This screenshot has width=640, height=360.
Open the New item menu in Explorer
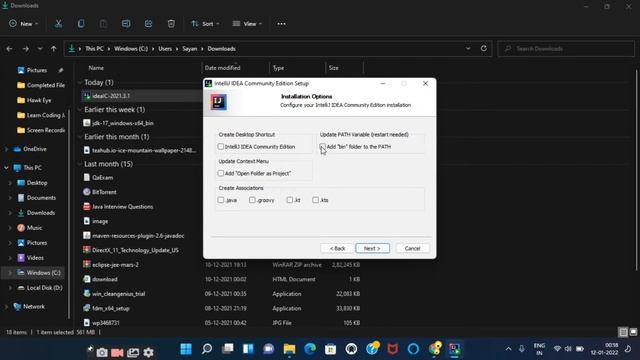pos(24,24)
